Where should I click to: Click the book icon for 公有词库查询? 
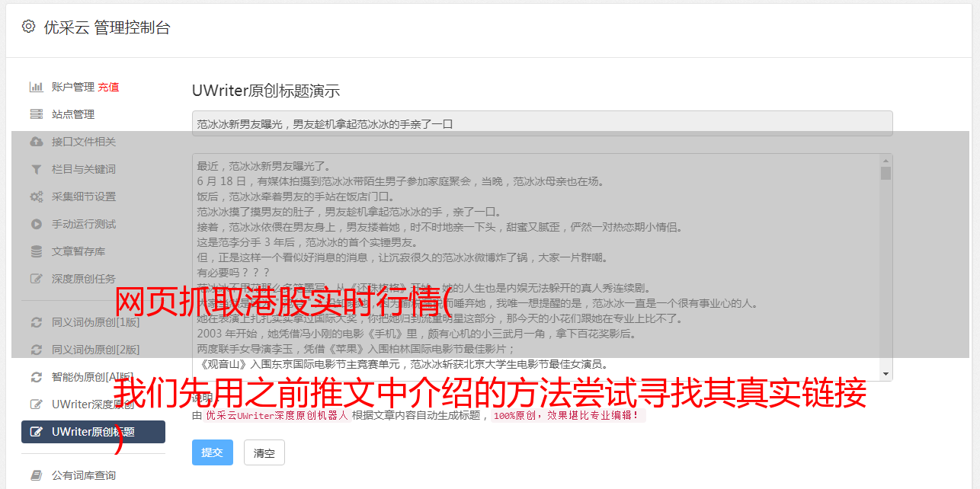(x=36, y=475)
